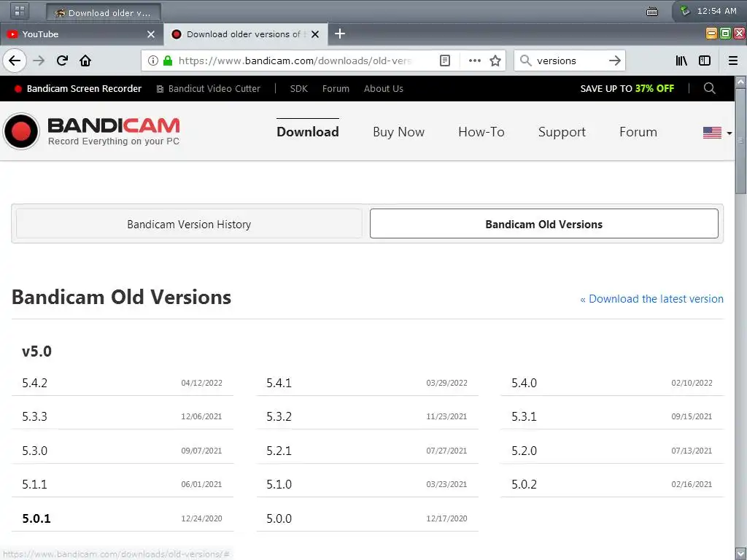747x560 pixels.
Task: Open the Support menu item
Action: [562, 133]
